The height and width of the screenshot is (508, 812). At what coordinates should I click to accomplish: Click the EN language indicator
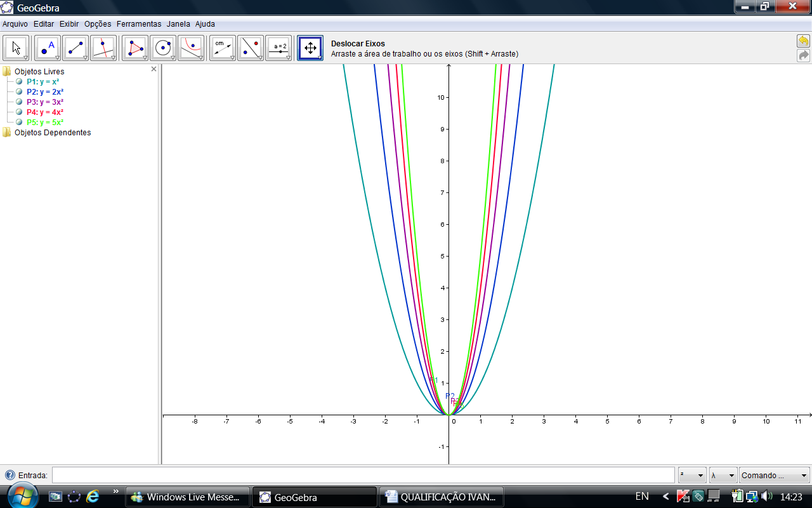(642, 496)
